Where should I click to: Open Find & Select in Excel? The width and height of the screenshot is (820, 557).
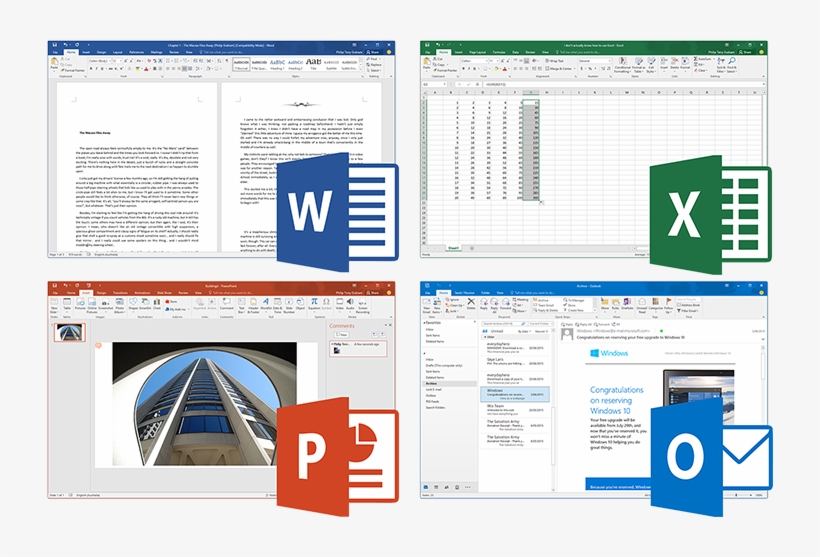tap(732, 66)
